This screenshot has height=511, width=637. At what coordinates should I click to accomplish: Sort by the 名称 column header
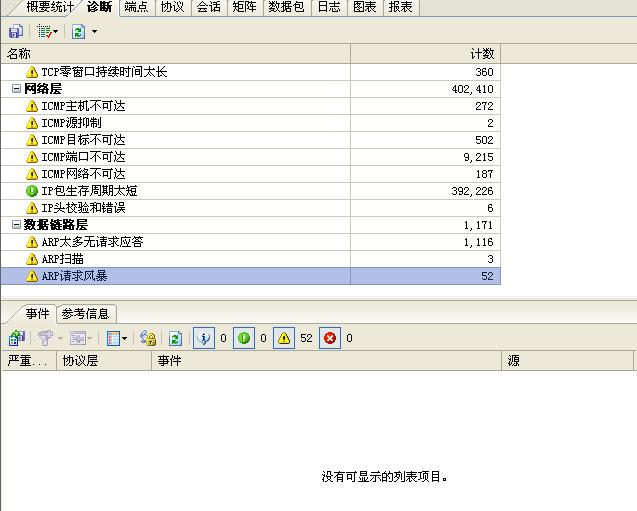(176, 54)
